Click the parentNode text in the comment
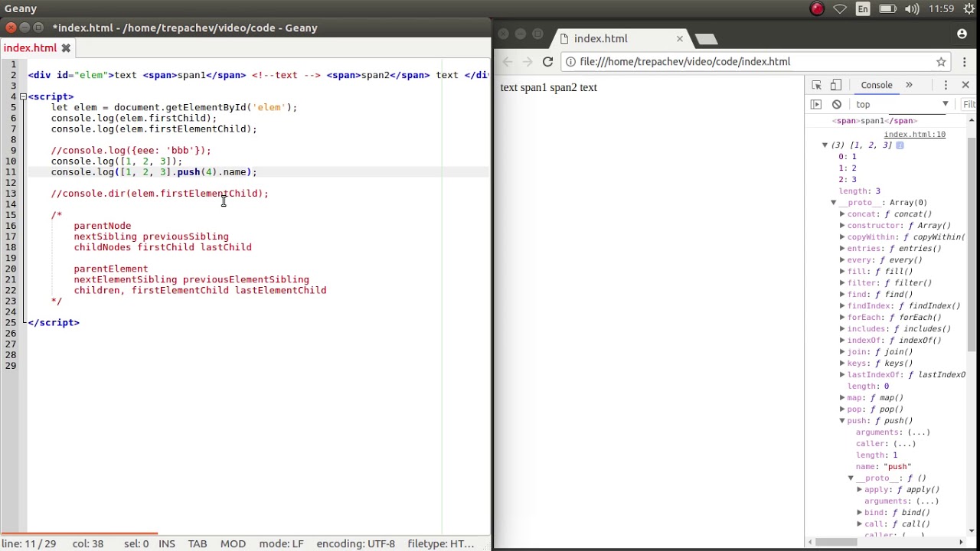The image size is (980, 551). 103,226
